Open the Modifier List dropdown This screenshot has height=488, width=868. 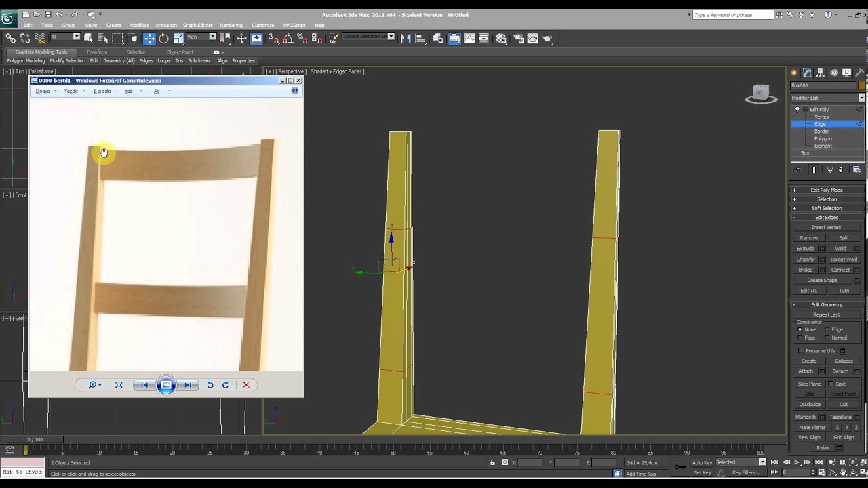pyautogui.click(x=827, y=98)
